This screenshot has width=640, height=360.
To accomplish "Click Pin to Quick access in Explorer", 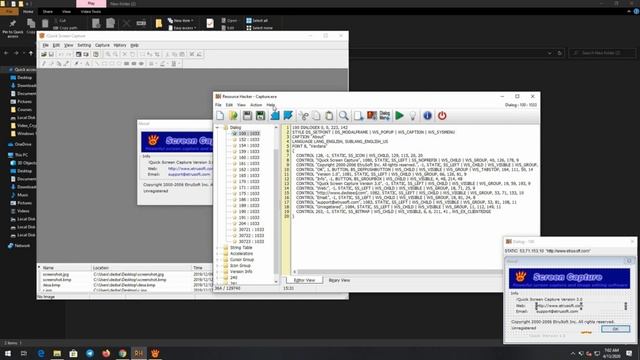I will pos(13,28).
